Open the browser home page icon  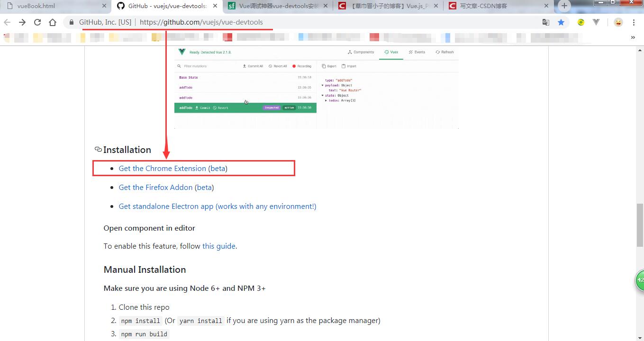pos(53,22)
